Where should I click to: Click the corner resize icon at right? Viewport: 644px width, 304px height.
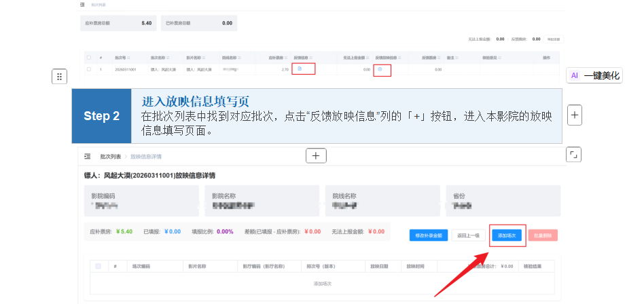coord(574,155)
